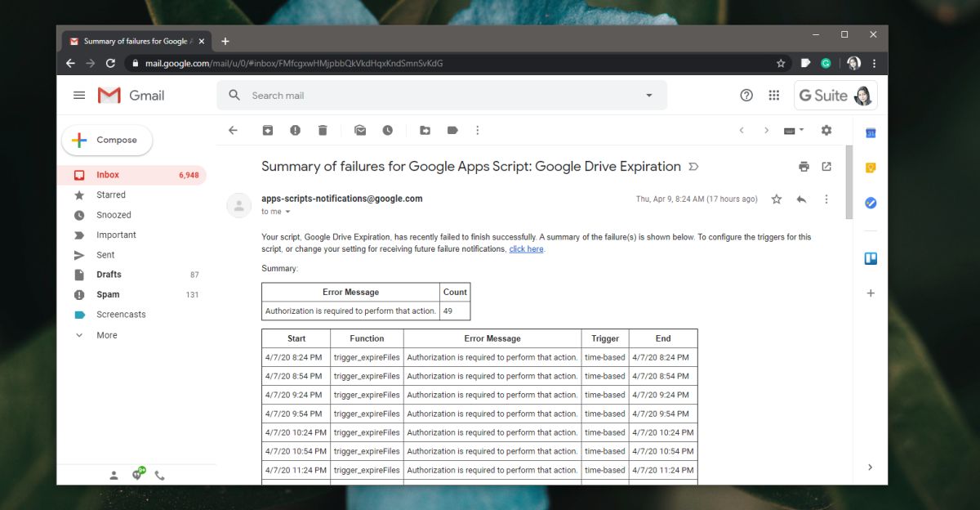Open Hangouts contacts person icon
Screen dimensions: 980x510
tap(114, 475)
